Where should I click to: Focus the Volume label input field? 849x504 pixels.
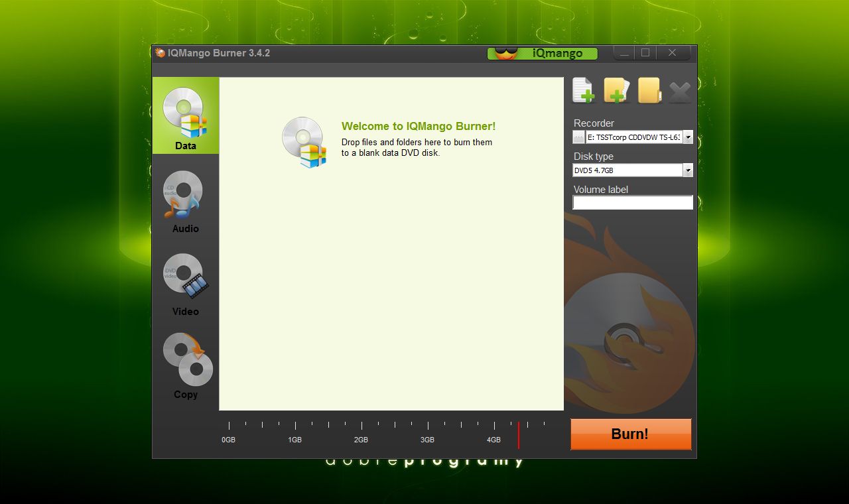point(633,203)
